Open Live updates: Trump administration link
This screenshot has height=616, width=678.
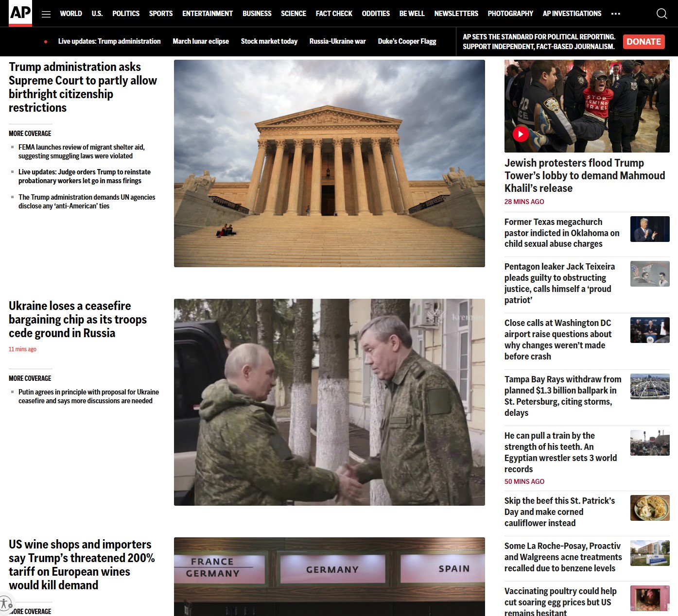(109, 41)
